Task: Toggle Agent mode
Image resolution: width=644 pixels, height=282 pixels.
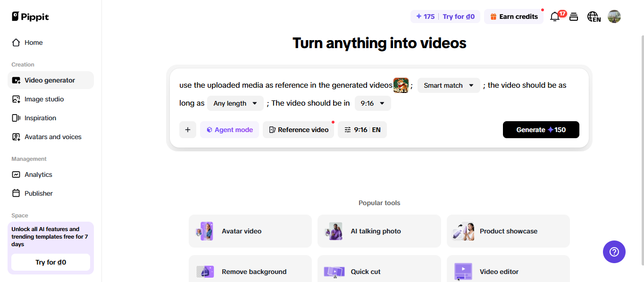Action: 229,130
